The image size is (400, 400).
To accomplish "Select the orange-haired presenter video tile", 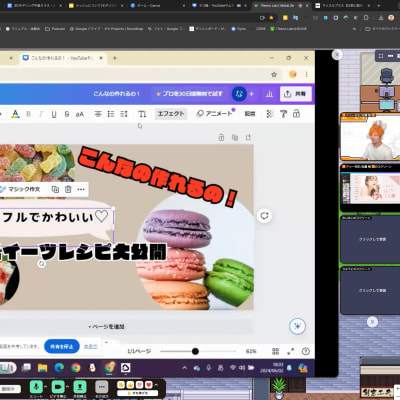I will point(370,137).
